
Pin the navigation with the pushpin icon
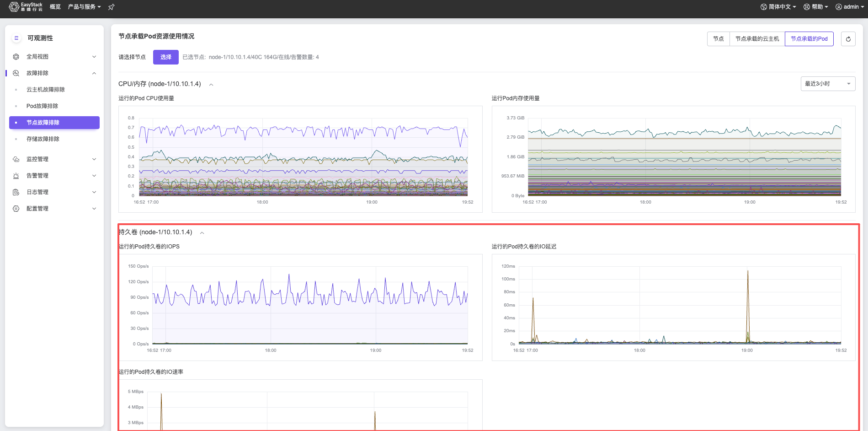pos(111,7)
